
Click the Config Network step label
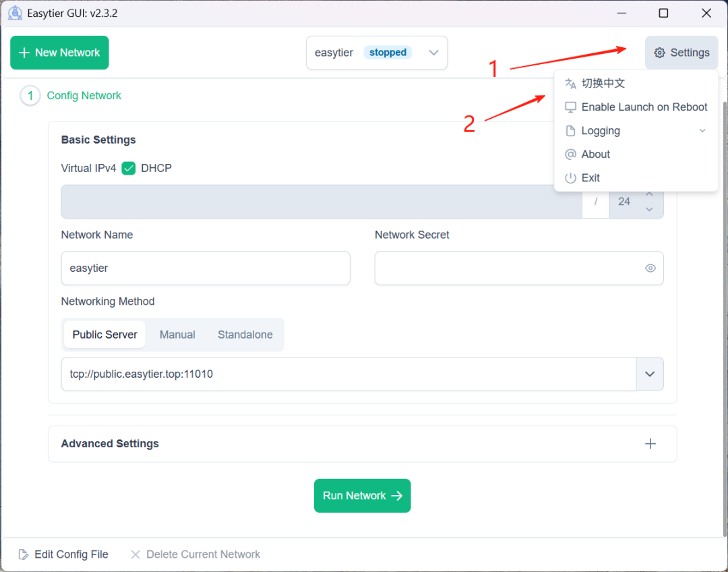click(x=84, y=96)
